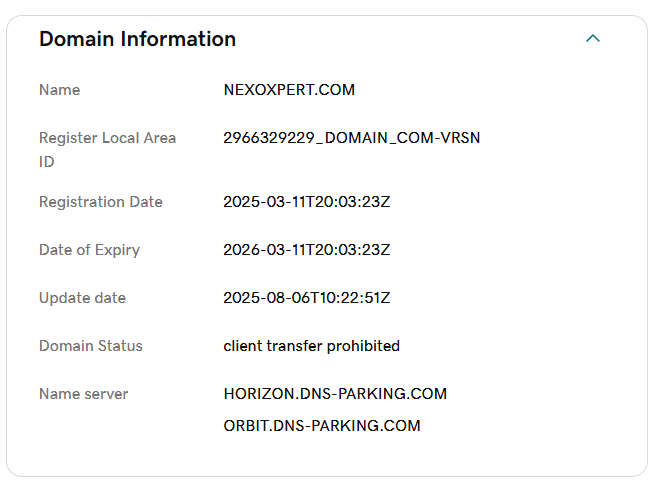This screenshot has width=661, height=491.
Task: Click the word prohibited in Domain Status
Action: click(x=365, y=346)
